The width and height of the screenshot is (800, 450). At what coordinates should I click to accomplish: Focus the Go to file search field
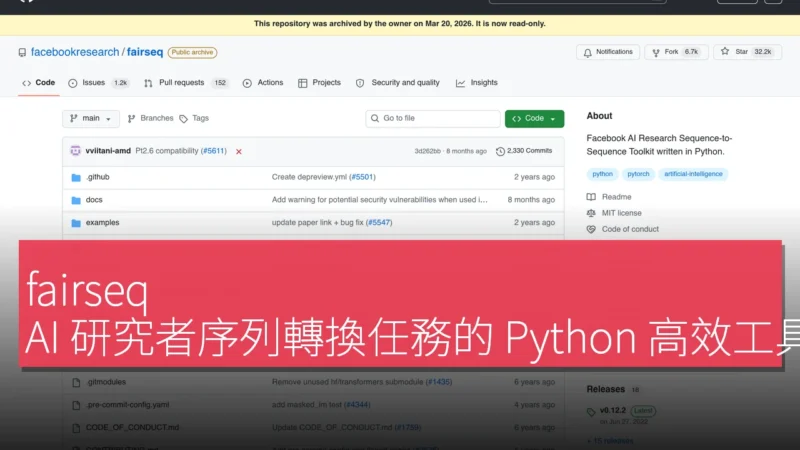[433, 118]
